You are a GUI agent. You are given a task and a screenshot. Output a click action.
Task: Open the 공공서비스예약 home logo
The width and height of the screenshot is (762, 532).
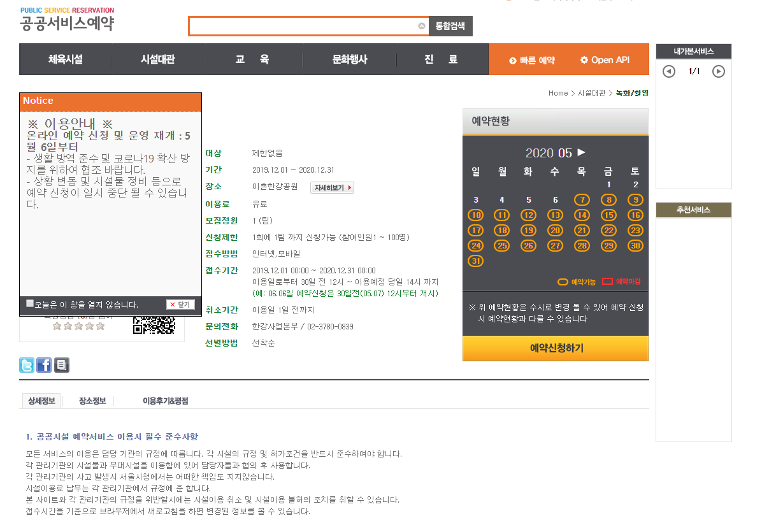(x=67, y=19)
